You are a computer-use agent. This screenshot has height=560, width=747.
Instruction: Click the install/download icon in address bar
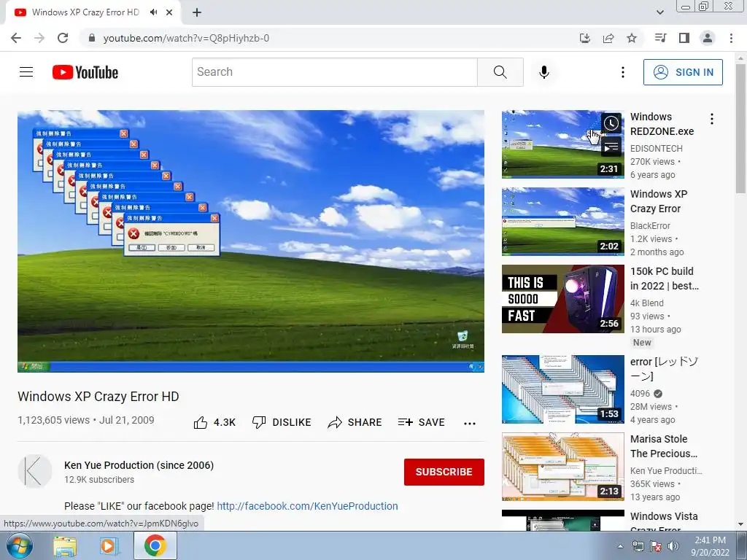(x=584, y=38)
